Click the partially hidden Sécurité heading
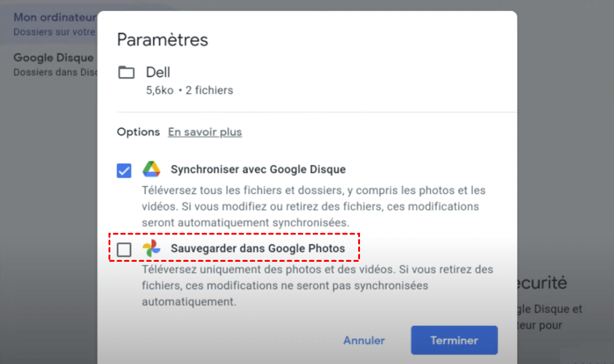This screenshot has width=614, height=364. coord(542,283)
